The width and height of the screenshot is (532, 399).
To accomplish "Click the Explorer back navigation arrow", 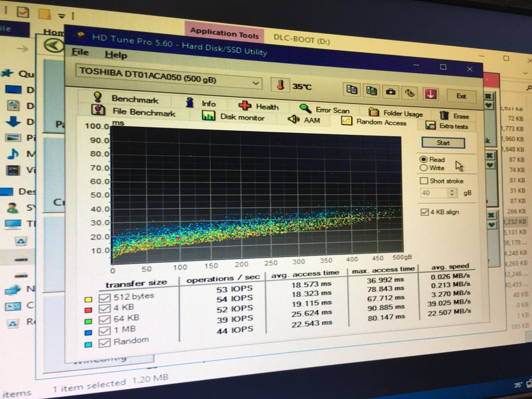I will [22, 48].
